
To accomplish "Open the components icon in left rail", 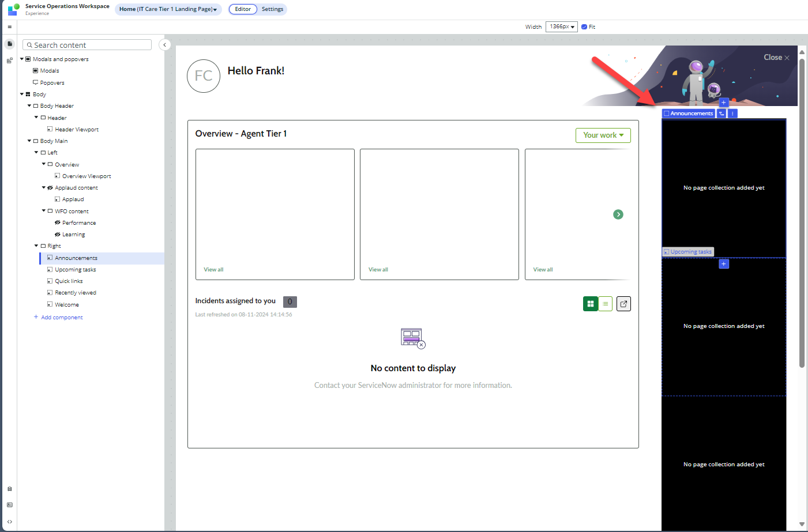I will coord(10,61).
